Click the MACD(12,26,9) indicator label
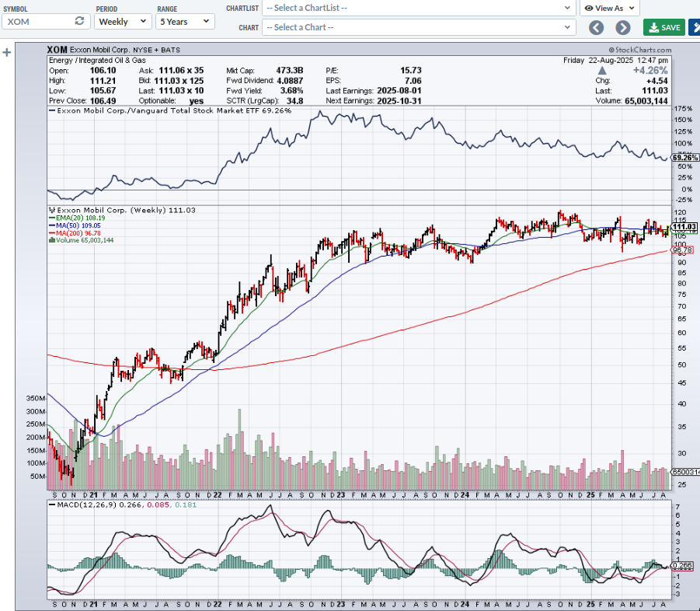Screen dimensions: 700x611 point(85,505)
